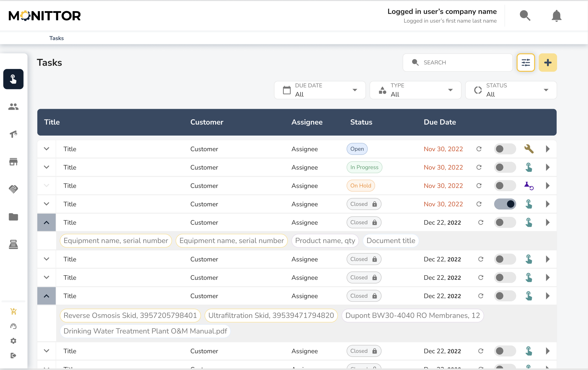Select the Reverse Osmosis Skid tag

click(x=130, y=315)
